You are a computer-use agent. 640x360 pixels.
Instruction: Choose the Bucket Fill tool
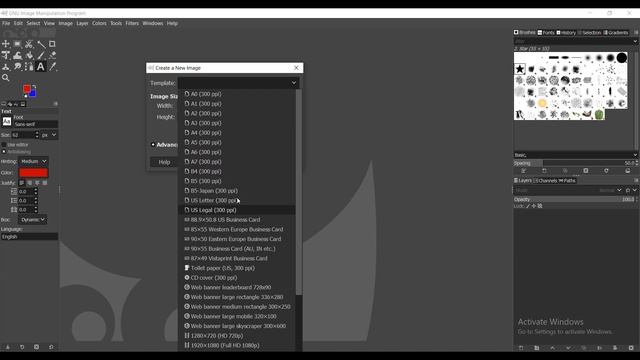point(29,55)
